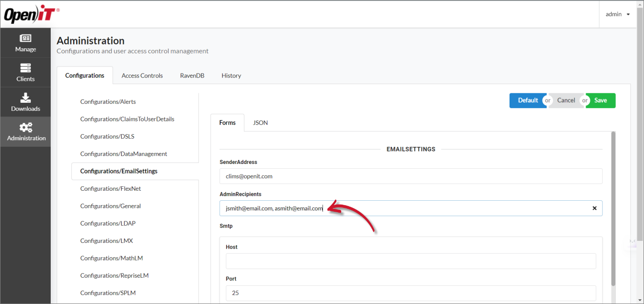
Task: Open the Downloads section icon
Action: coord(25,98)
